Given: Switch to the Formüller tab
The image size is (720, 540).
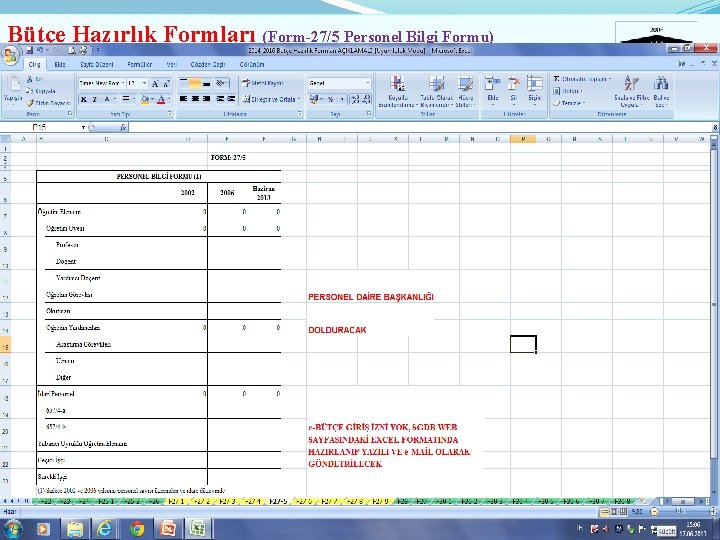Looking at the screenshot, I should (140, 64).
